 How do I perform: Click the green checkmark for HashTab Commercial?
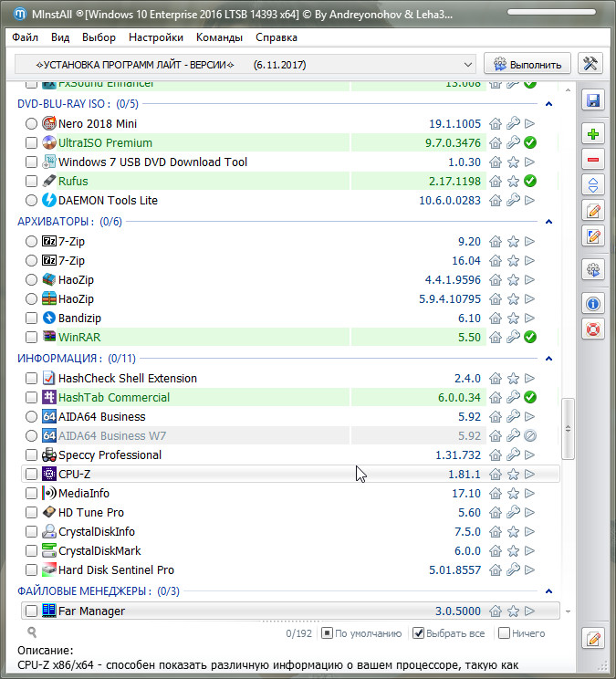pyautogui.click(x=530, y=397)
